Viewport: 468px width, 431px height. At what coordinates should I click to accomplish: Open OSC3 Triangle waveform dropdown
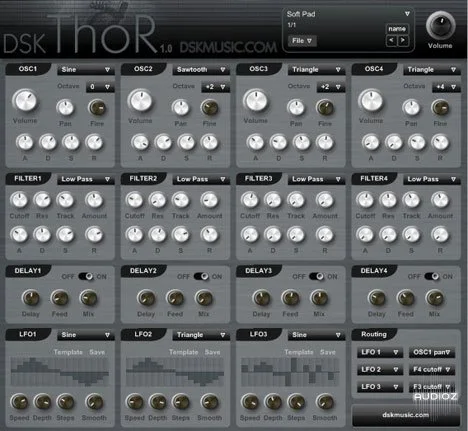316,70
